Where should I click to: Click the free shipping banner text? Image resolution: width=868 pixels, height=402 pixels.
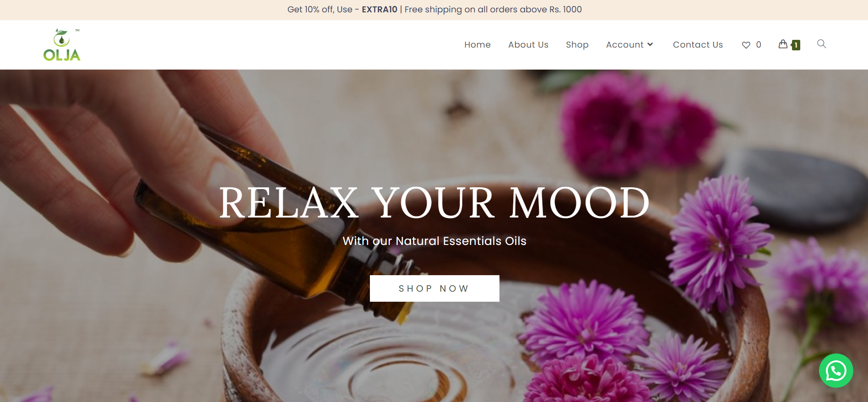click(x=493, y=10)
